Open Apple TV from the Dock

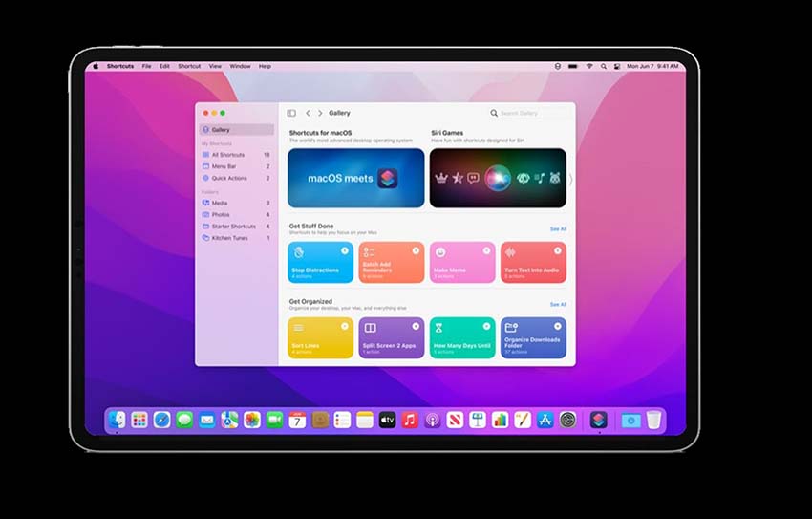pyautogui.click(x=387, y=420)
